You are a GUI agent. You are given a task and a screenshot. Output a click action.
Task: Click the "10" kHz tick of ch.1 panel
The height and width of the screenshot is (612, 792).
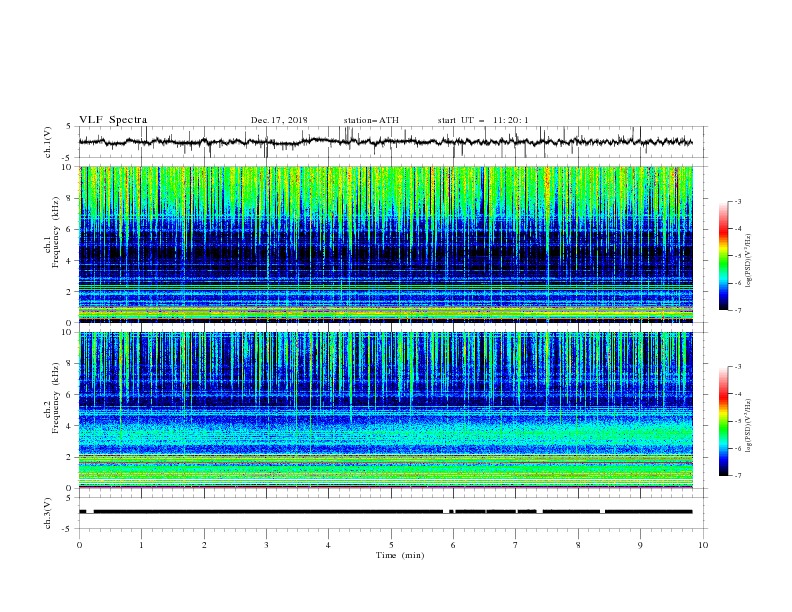[68, 167]
